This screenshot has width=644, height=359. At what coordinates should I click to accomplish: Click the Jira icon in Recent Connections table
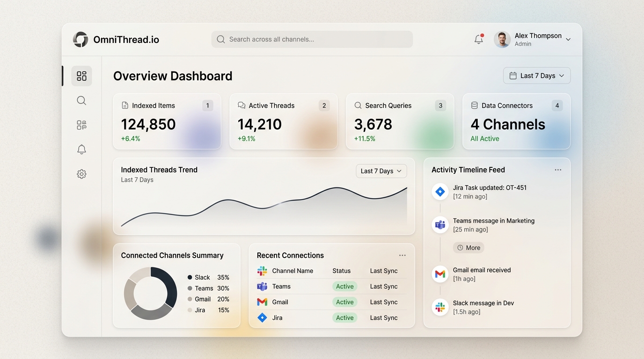[x=262, y=318]
